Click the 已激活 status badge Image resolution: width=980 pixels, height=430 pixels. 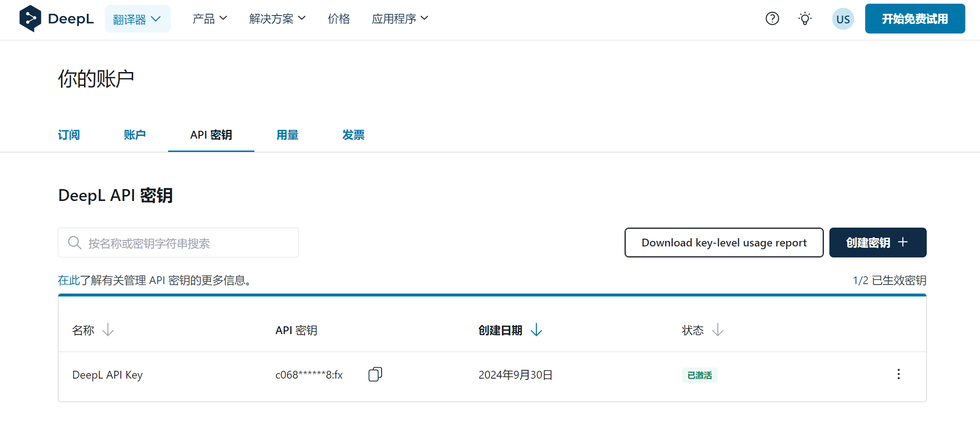(699, 375)
